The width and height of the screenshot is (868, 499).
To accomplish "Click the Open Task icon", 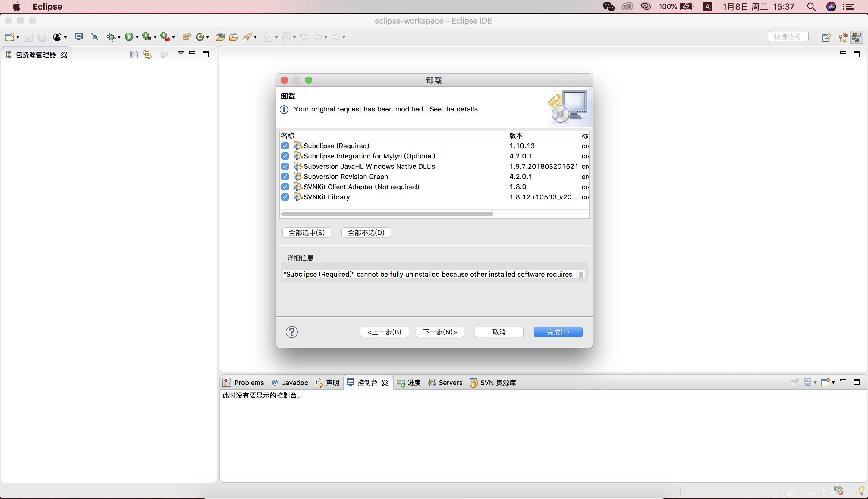I will point(233,37).
